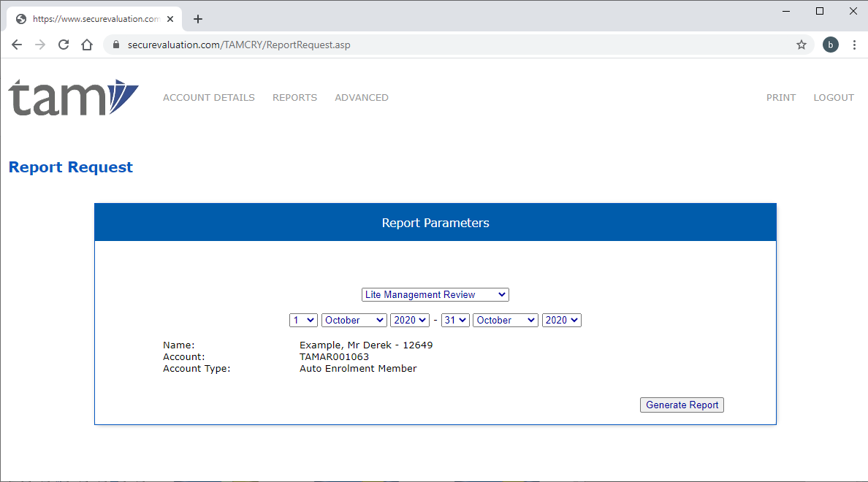Open the profile avatar 'b' menu
The width and height of the screenshot is (868, 482).
coord(830,45)
